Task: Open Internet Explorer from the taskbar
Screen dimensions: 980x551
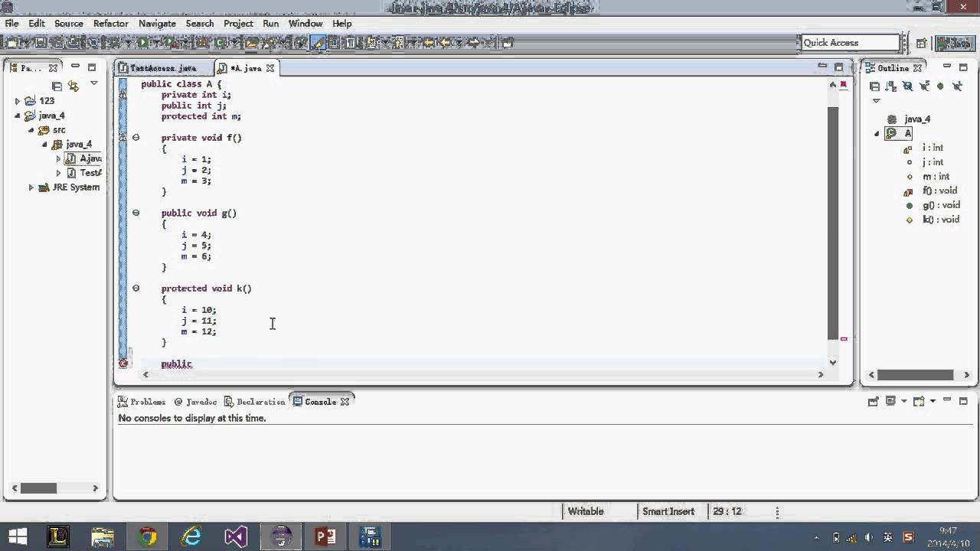Action: pos(191,536)
